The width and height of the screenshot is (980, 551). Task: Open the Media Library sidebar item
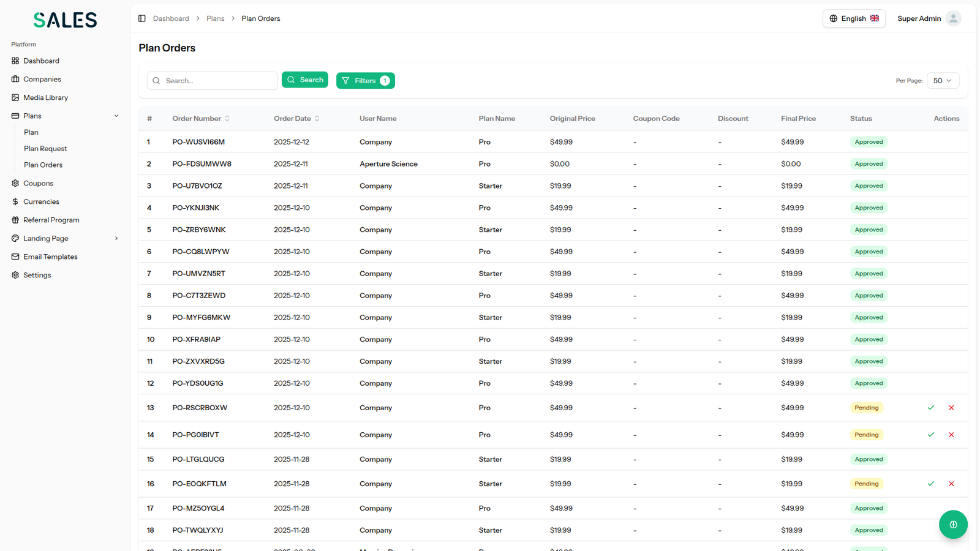[45, 97]
